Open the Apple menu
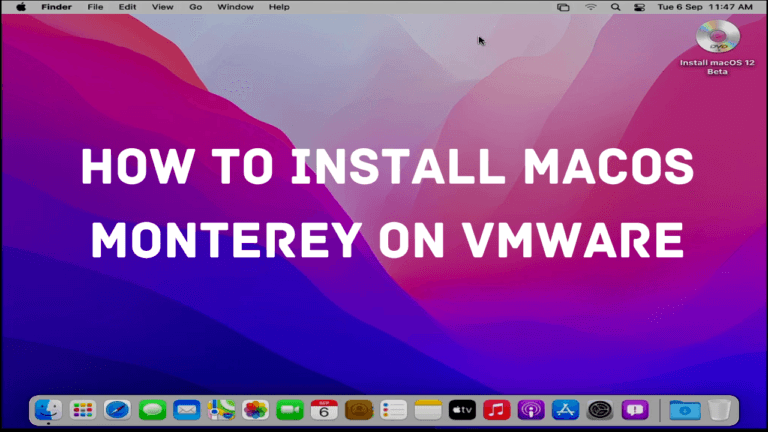Image resolution: width=768 pixels, height=432 pixels. tap(21, 7)
